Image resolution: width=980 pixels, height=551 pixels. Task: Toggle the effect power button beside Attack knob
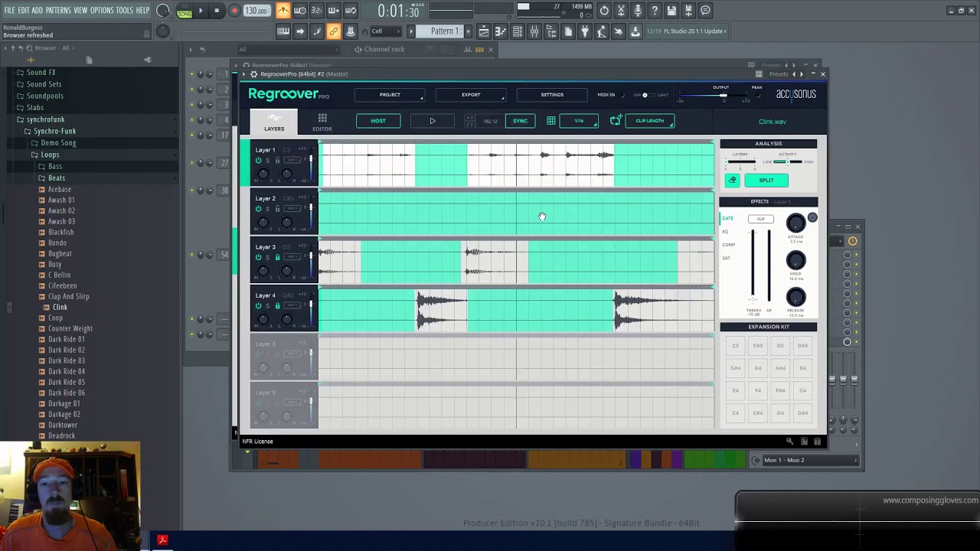pyautogui.click(x=812, y=218)
